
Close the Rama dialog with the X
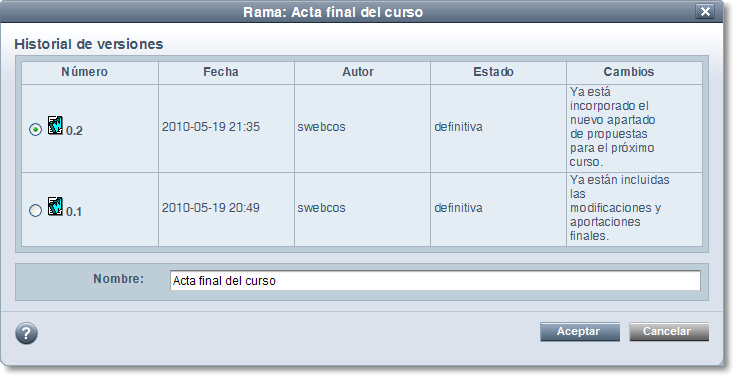click(705, 11)
